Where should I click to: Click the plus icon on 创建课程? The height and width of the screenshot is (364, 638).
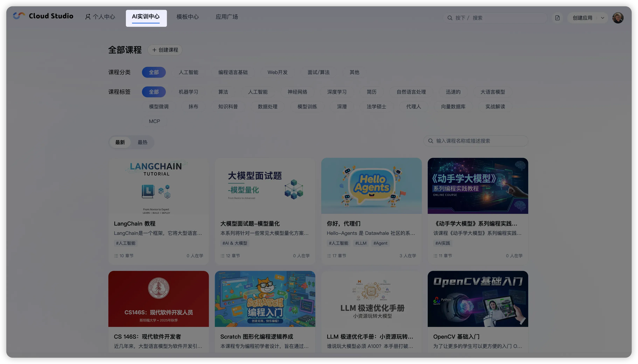coord(154,50)
